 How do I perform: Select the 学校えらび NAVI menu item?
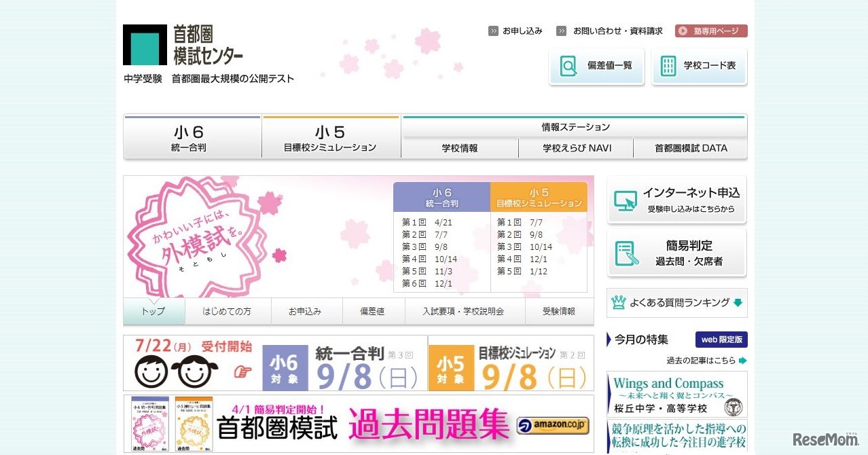coord(577,148)
